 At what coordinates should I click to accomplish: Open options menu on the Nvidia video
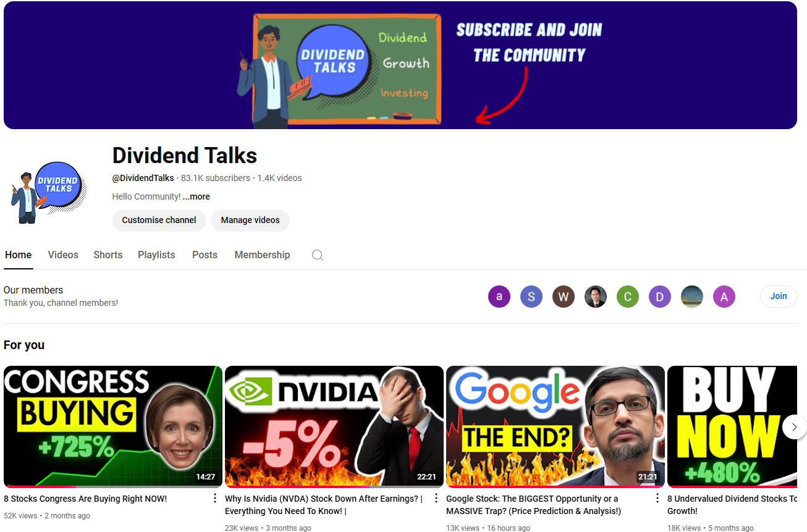click(x=436, y=497)
